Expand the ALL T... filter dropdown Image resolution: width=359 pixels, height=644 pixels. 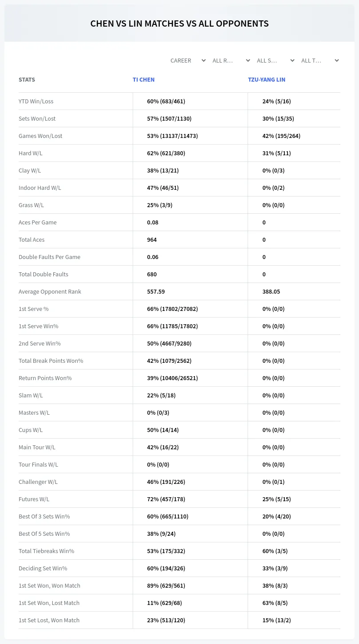click(320, 60)
